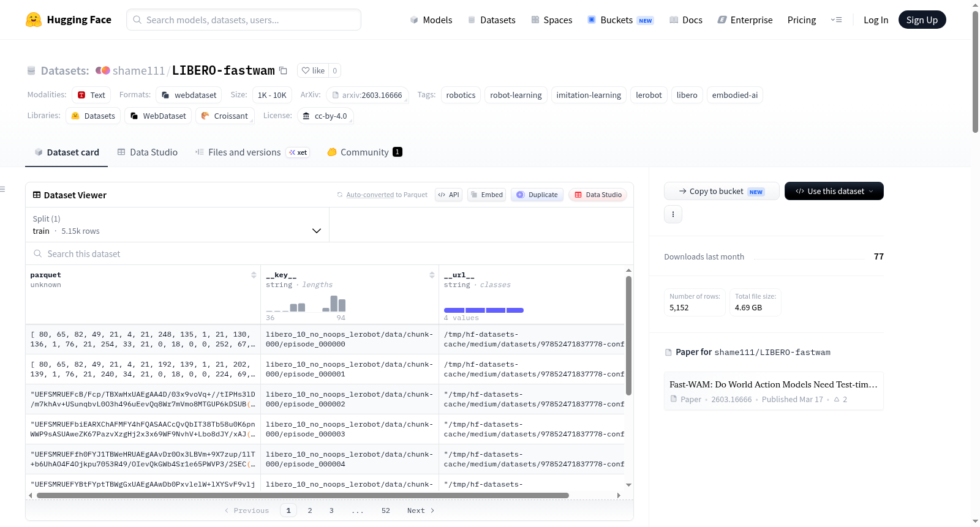Open the Datasets page
This screenshot has width=980, height=527.
[491, 20]
